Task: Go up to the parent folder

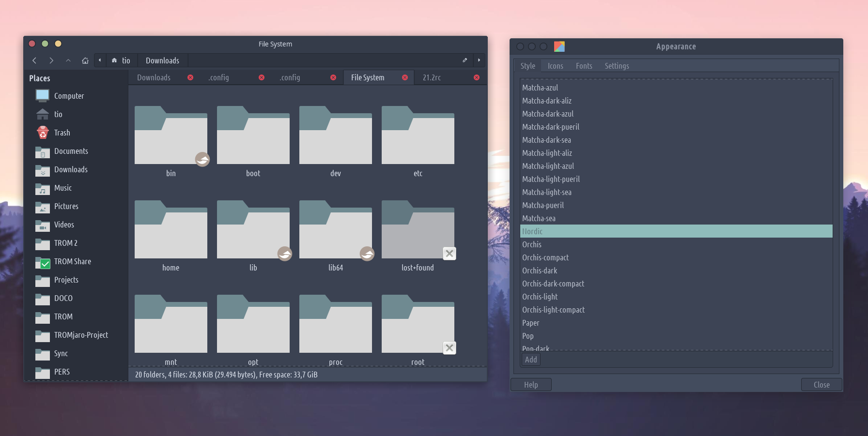Action: pyautogui.click(x=68, y=60)
